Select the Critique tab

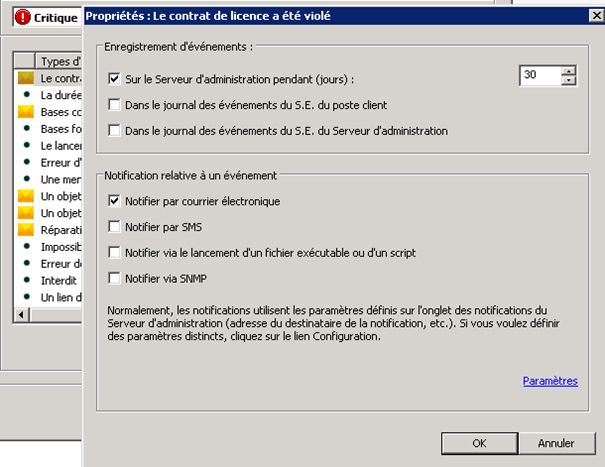tap(43, 17)
